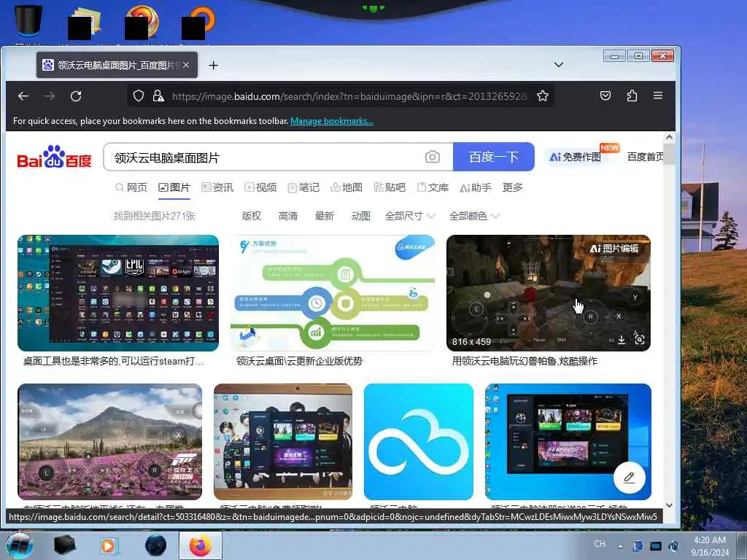Open the Forza Horizon flower field thumbnail
Image resolution: width=747 pixels, height=560 pixels.
coord(109,441)
